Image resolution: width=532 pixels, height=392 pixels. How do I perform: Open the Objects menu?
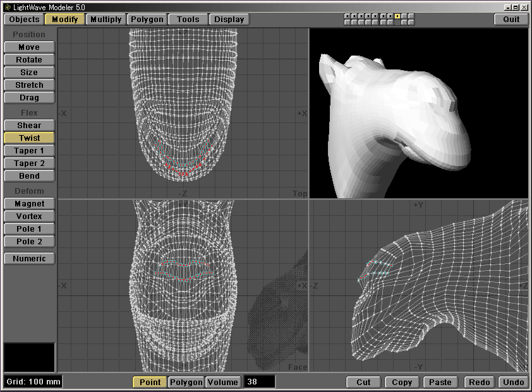point(24,19)
